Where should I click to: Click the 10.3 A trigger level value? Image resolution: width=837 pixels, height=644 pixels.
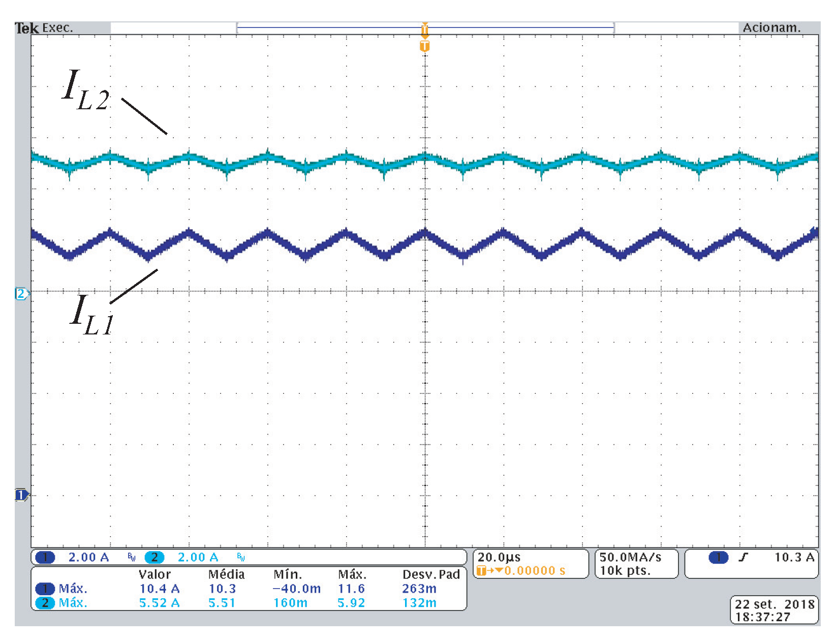point(793,557)
